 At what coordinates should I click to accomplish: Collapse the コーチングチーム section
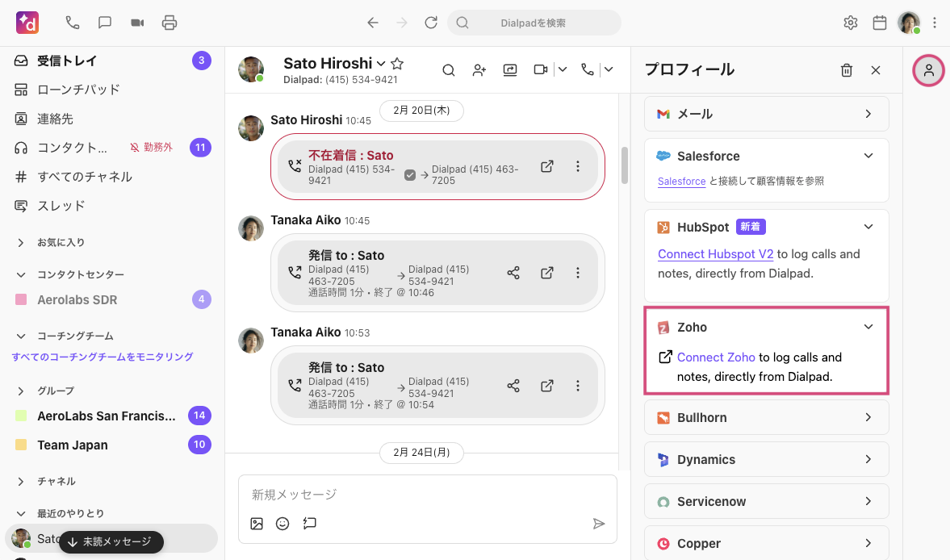pyautogui.click(x=21, y=336)
